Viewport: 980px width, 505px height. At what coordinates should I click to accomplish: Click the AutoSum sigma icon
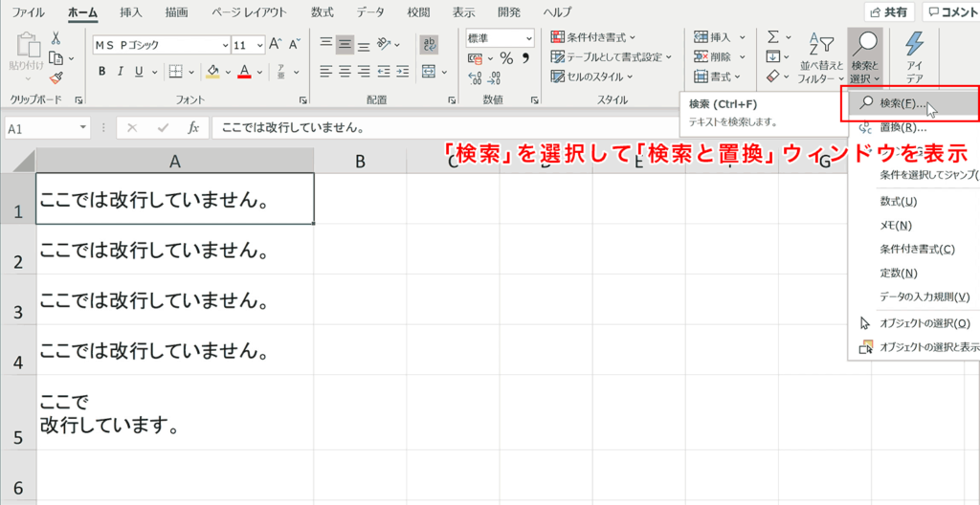point(772,37)
